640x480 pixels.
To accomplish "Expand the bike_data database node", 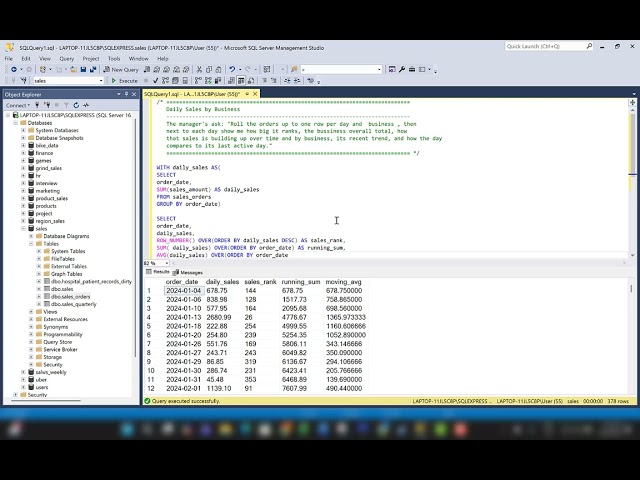I will tap(23, 145).
